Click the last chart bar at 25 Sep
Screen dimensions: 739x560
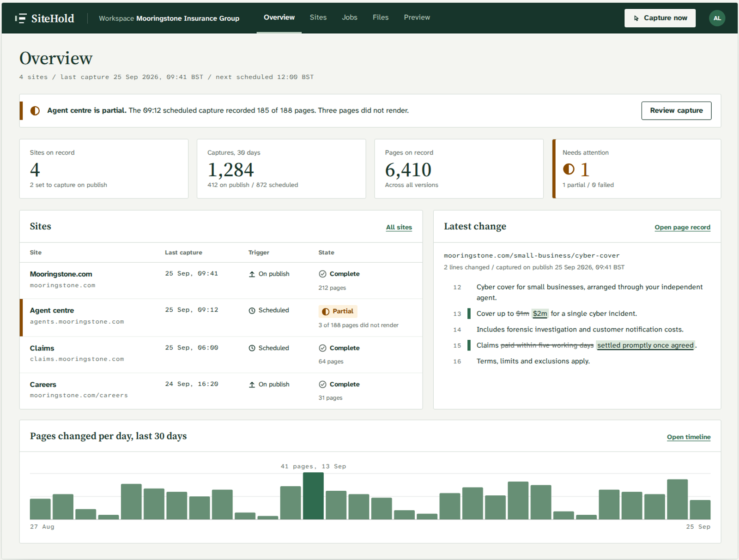tap(700, 510)
